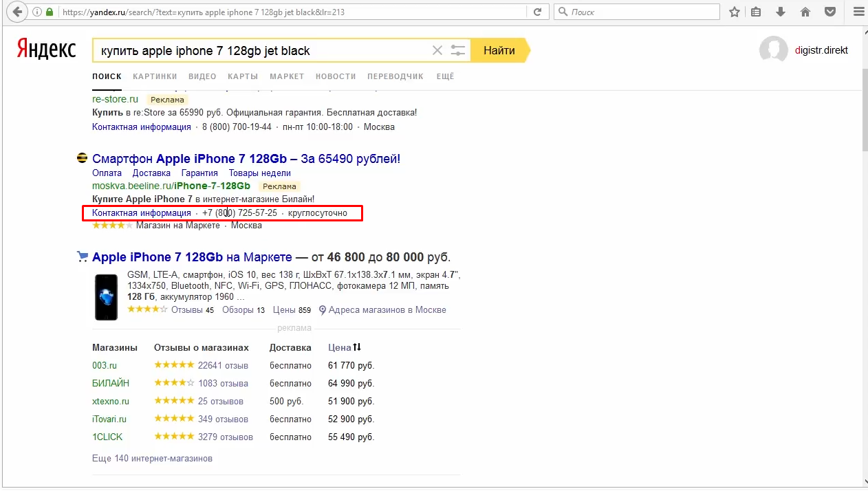
Task: Click the Гарантия sitelink
Action: coord(199,173)
